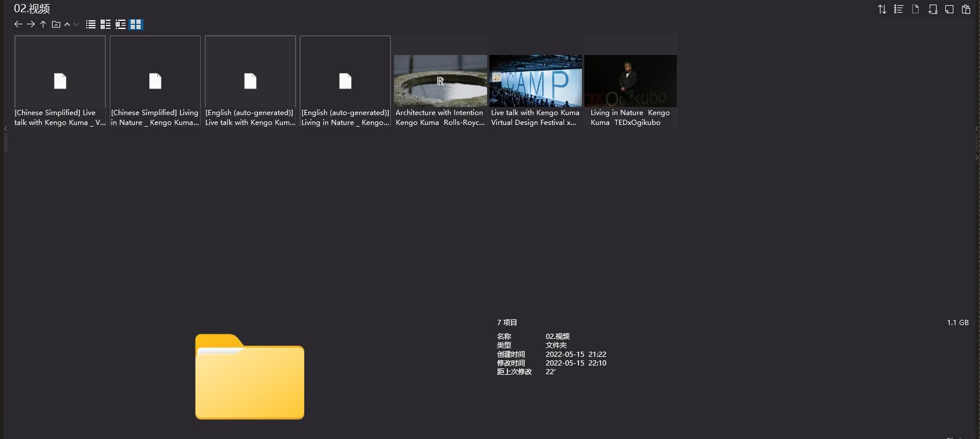The image size is (980, 439).
Task: Click the checklist selection options icon
Action: point(898,9)
